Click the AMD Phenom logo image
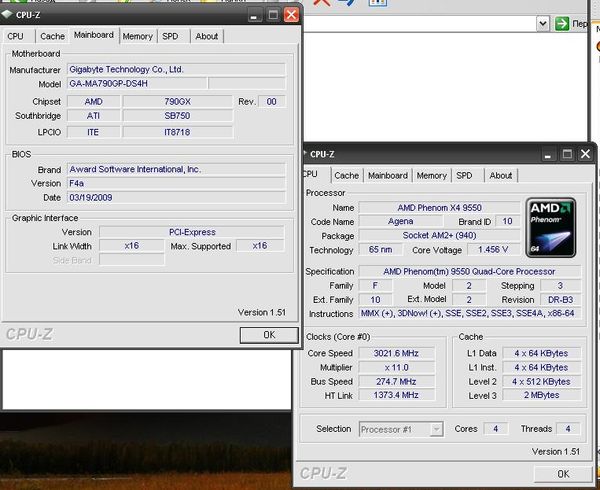Screen dimensions: 600x490 [551, 228]
